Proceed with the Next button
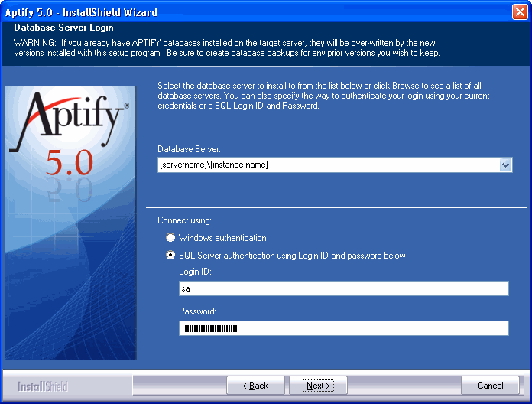532x404 pixels. point(318,386)
